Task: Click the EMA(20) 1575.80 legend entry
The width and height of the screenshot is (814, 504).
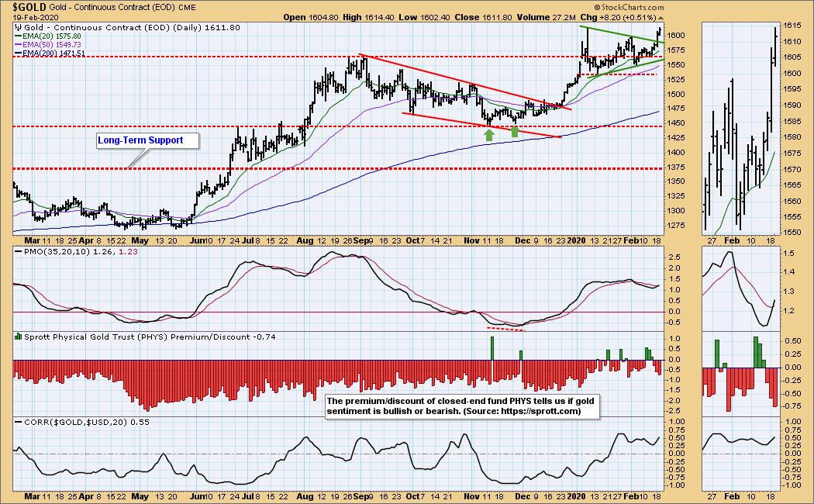Action: [x=52, y=36]
